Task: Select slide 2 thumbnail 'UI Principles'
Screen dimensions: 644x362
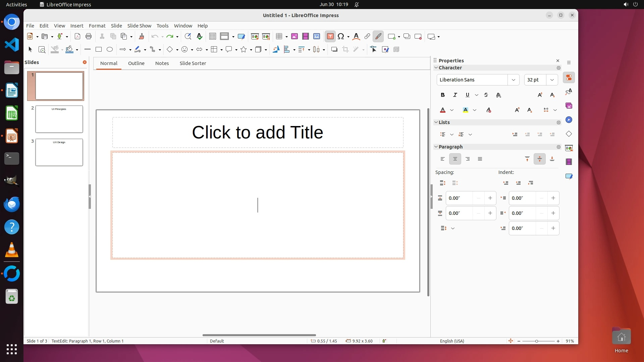Action: (59, 119)
